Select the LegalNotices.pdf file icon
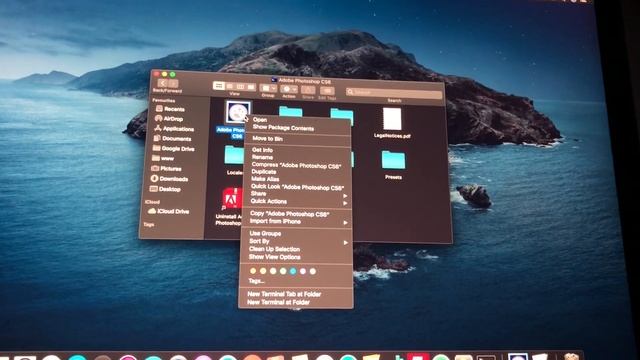Screen dimensions: 640x360 pyautogui.click(x=392, y=119)
